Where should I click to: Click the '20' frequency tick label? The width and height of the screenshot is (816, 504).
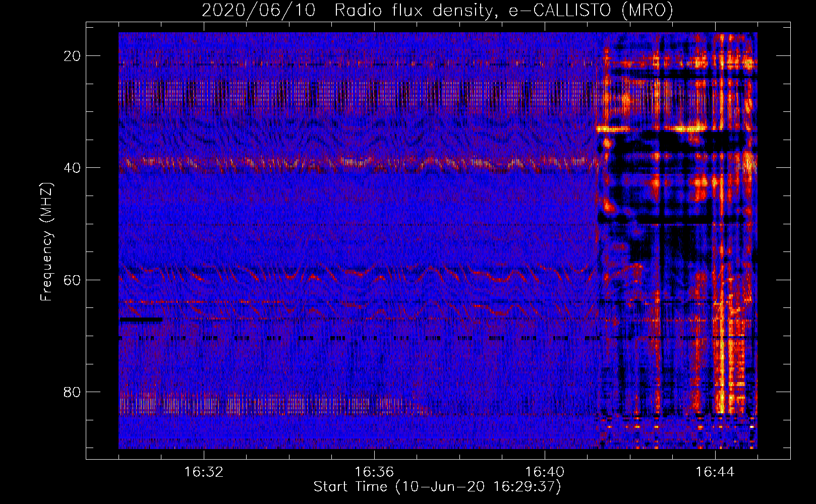pos(72,56)
